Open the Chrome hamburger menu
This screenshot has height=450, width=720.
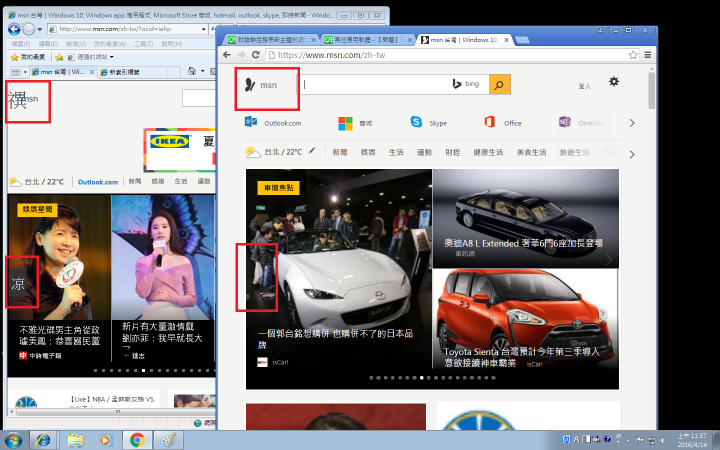click(648, 55)
